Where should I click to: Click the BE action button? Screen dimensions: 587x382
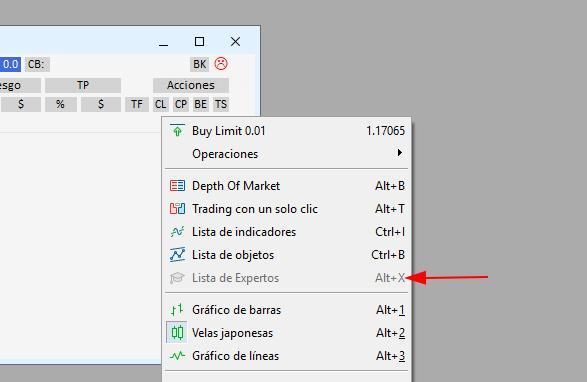201,104
